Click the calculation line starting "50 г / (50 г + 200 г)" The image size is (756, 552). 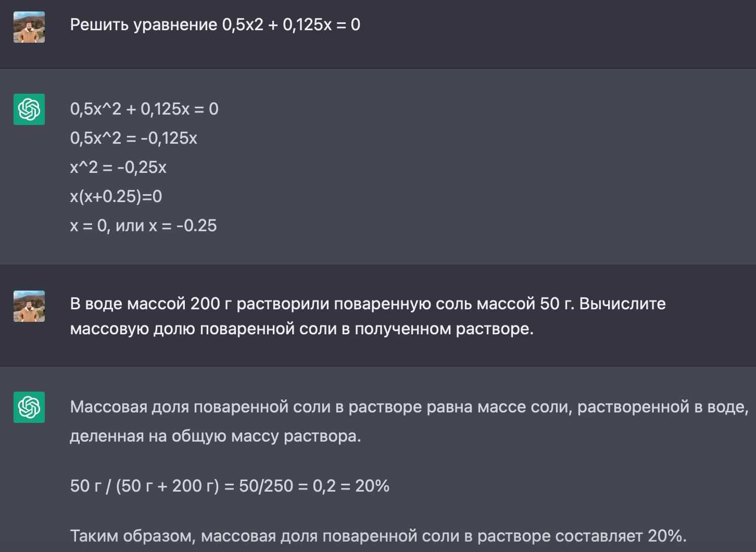pyautogui.click(x=230, y=486)
